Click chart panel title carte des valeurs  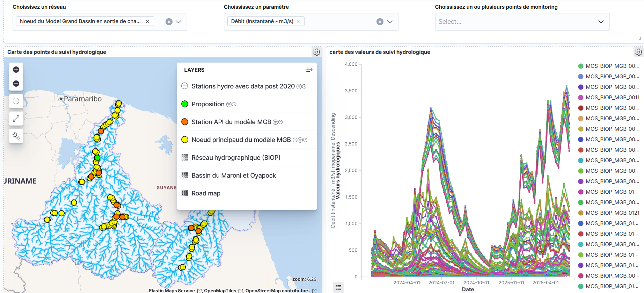pos(380,52)
